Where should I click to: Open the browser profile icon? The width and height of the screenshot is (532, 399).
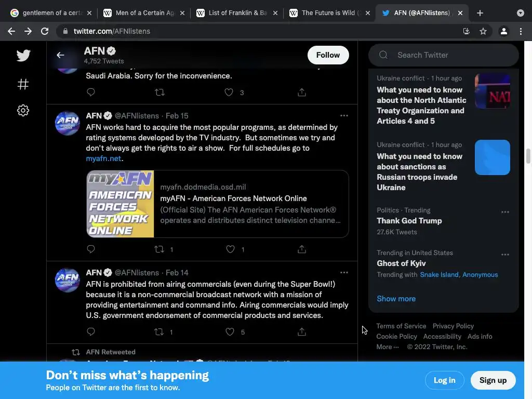coord(504,31)
